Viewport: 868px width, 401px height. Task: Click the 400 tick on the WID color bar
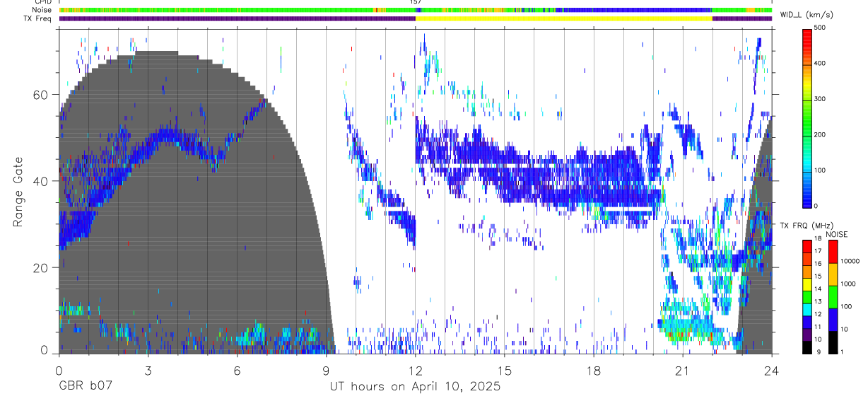coord(819,64)
